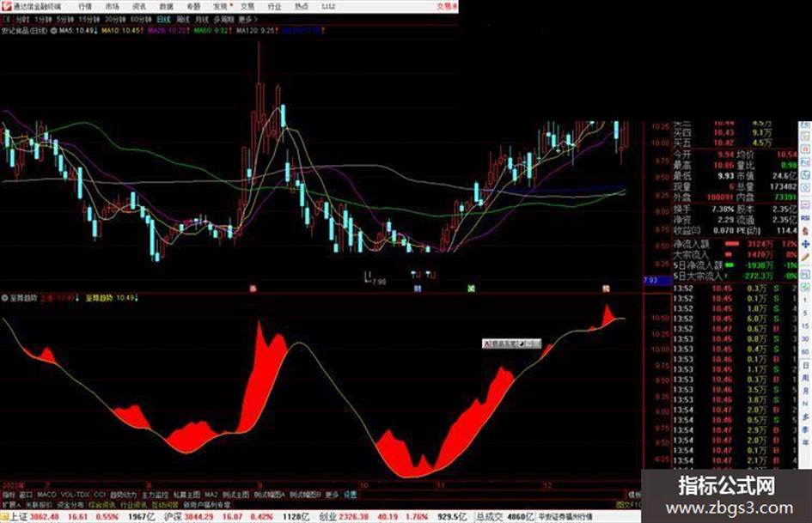Viewport: 812px width, 523px height.
Task: Select the 趋势动力 indicator tab
Action: (123, 495)
